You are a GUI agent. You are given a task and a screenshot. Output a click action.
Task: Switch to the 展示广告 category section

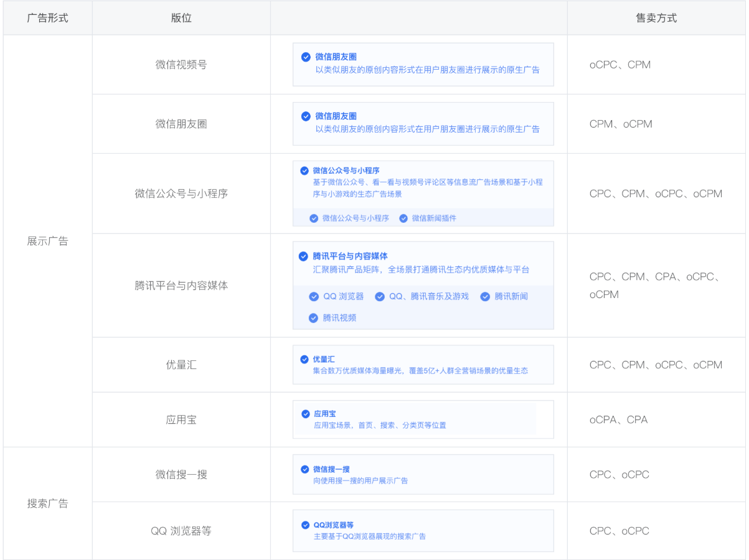click(x=47, y=241)
